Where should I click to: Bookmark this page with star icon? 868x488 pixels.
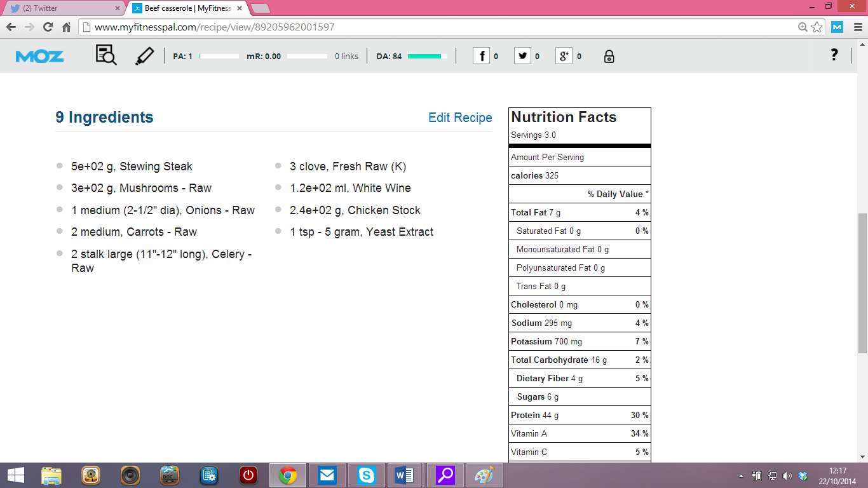(x=817, y=27)
